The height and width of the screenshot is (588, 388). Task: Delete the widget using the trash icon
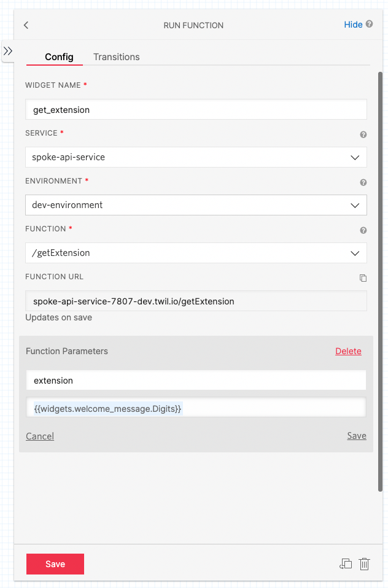[364, 563]
